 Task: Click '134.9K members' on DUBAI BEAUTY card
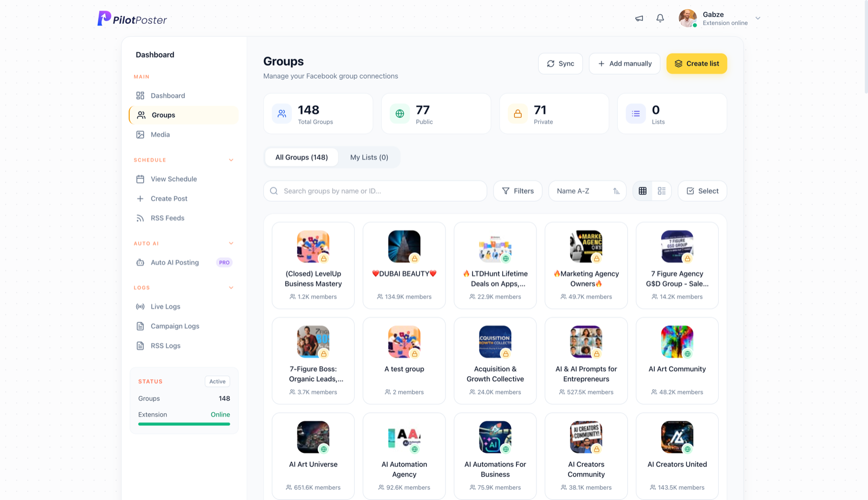409,297
